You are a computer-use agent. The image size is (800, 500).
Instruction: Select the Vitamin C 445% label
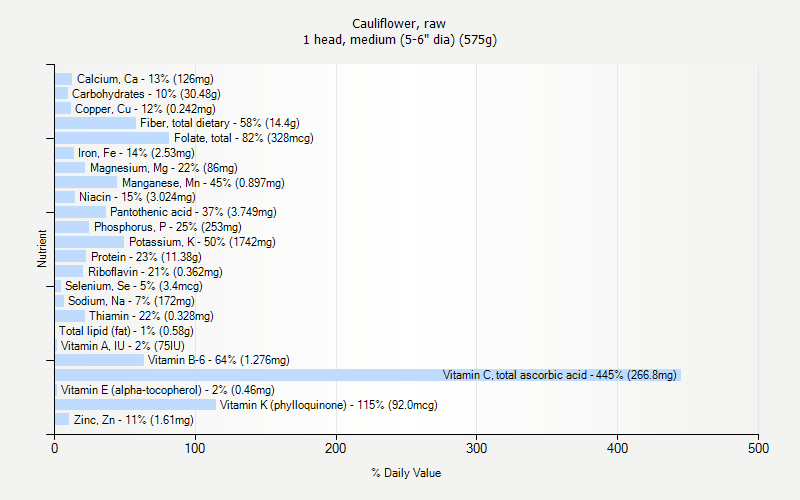tap(560, 375)
